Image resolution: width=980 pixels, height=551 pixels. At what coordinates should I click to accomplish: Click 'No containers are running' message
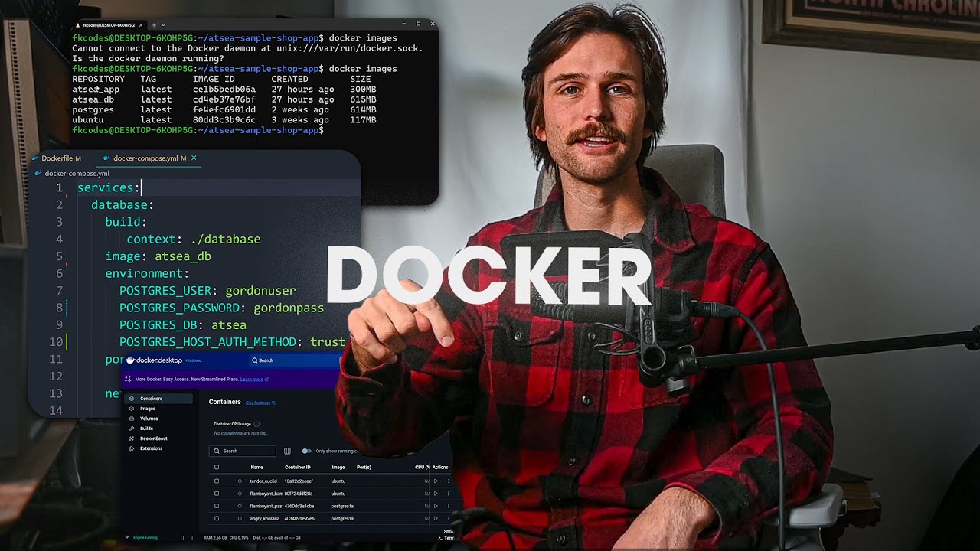(x=240, y=433)
